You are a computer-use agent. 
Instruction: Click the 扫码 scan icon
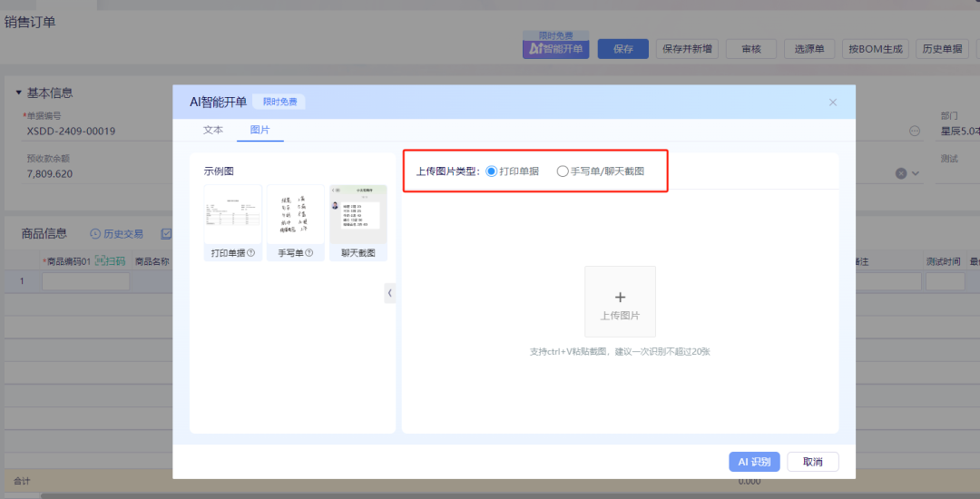pos(101,261)
